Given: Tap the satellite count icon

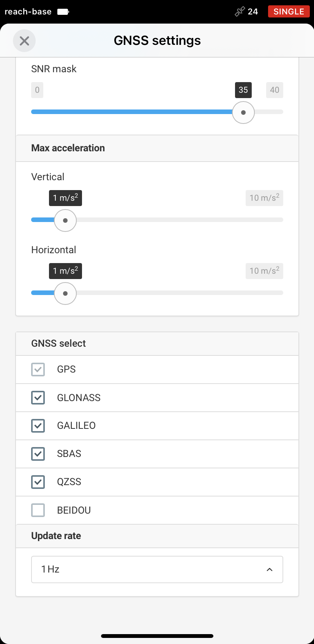Looking at the screenshot, I should tap(240, 12).
